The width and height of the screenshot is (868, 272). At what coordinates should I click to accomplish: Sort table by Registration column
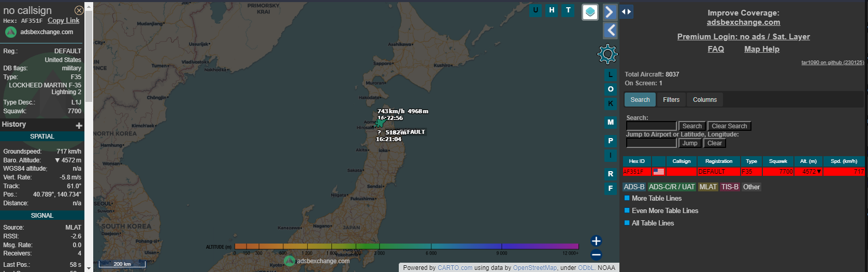pyautogui.click(x=719, y=161)
